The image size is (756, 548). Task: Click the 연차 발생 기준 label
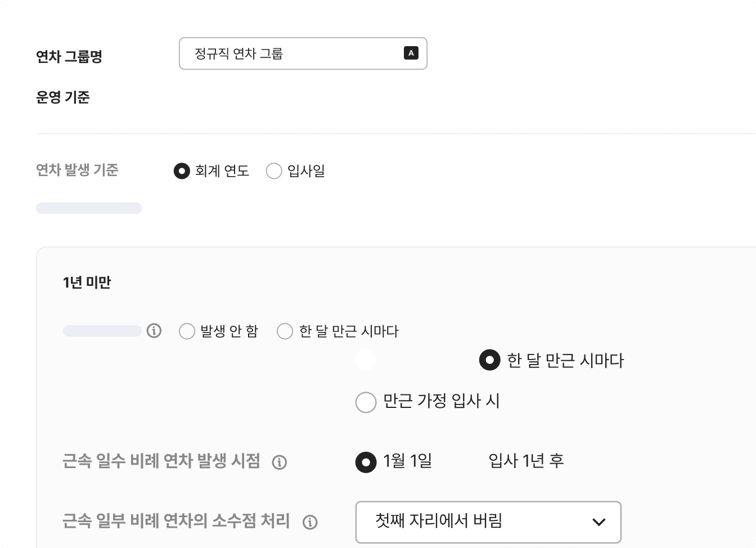[x=77, y=170]
